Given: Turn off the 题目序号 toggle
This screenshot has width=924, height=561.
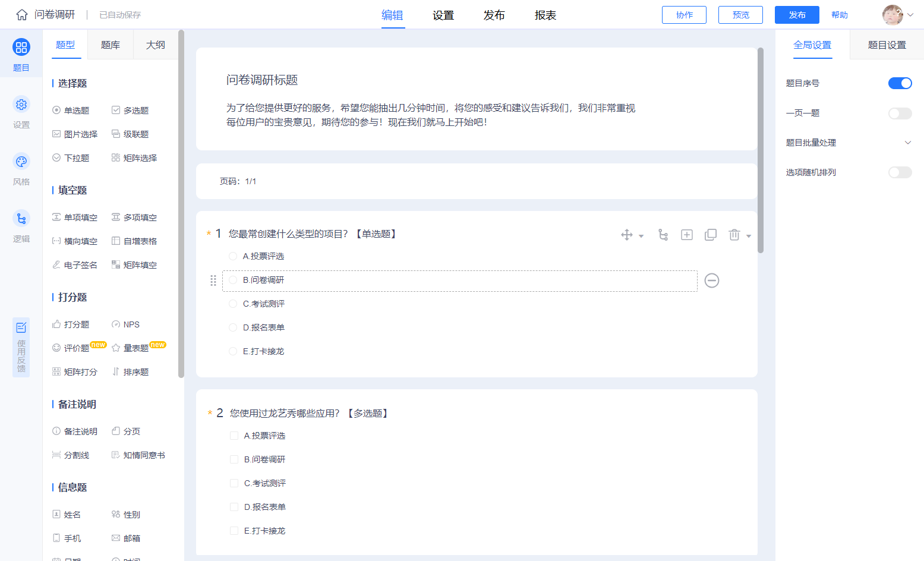Looking at the screenshot, I should (x=900, y=83).
